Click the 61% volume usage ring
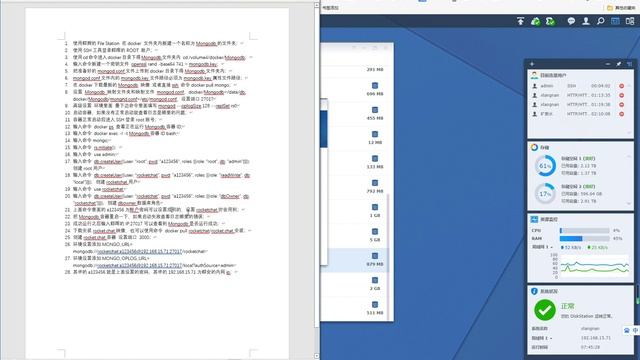Viewport: 640px width, 360px height. (545, 166)
